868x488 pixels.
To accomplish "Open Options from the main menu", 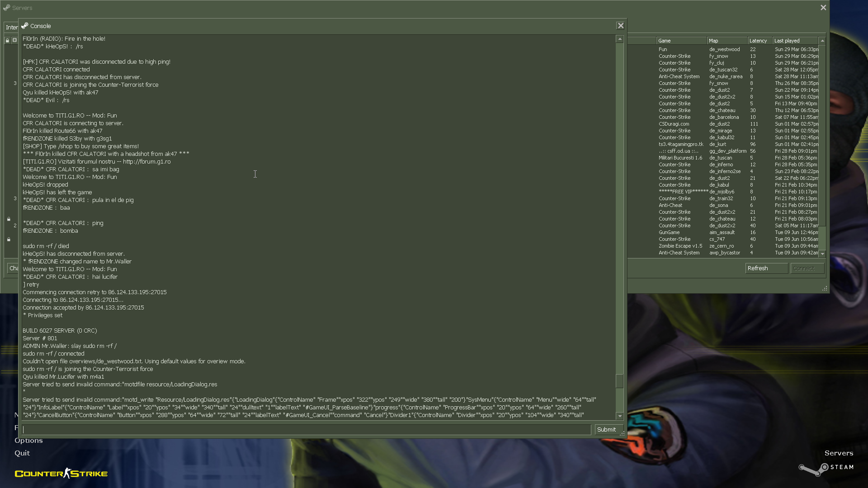I will (28, 441).
